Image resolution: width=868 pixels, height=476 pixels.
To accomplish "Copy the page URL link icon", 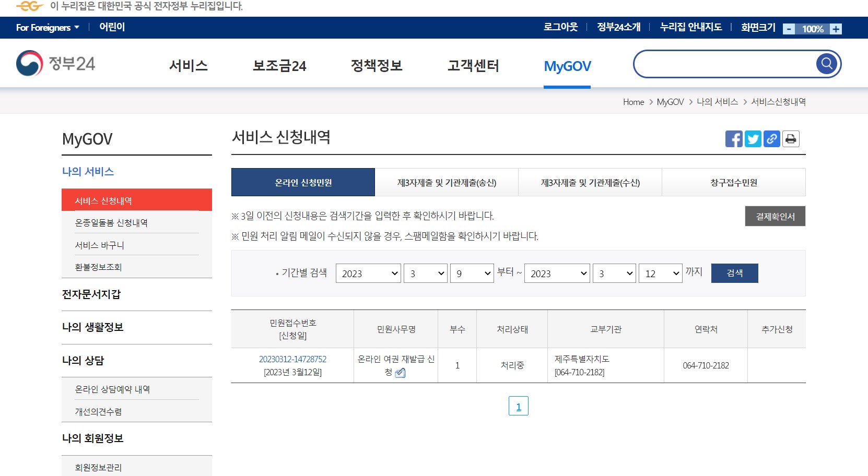I will click(771, 139).
